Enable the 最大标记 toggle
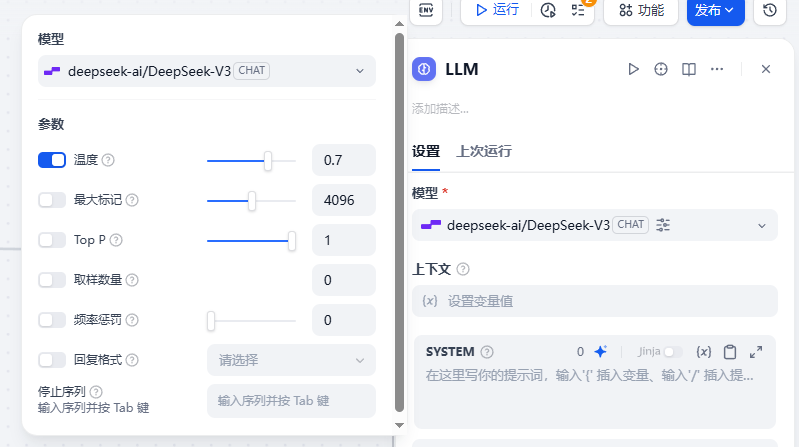 52,200
